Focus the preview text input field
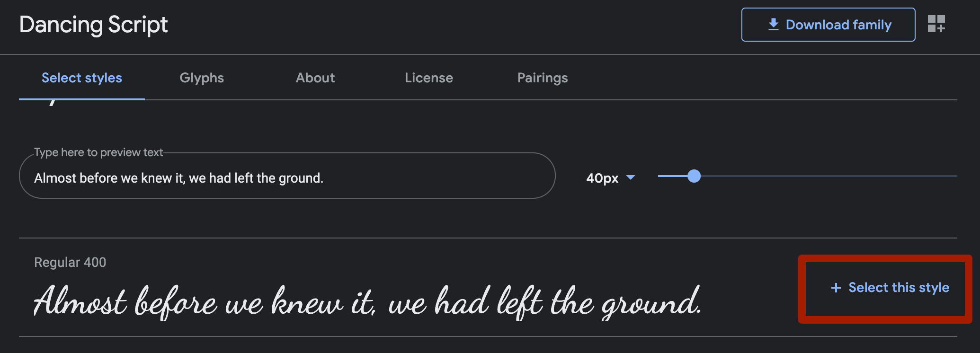Image resolution: width=980 pixels, height=353 pixels. pyautogui.click(x=287, y=178)
